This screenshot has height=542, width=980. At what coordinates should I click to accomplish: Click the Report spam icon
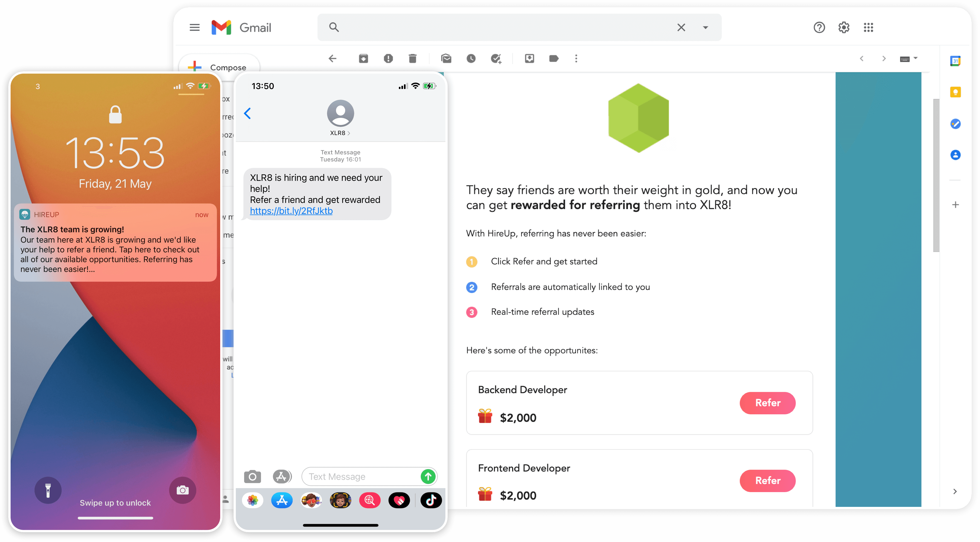pyautogui.click(x=388, y=58)
